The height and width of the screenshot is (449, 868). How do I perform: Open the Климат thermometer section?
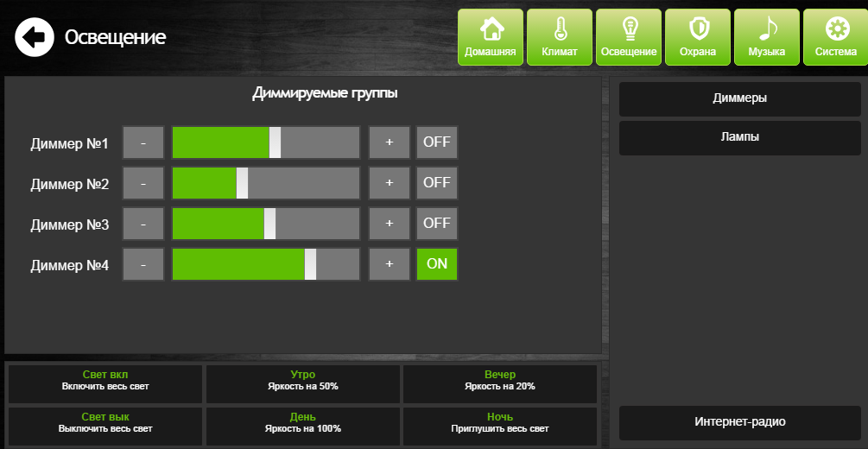tap(559, 37)
